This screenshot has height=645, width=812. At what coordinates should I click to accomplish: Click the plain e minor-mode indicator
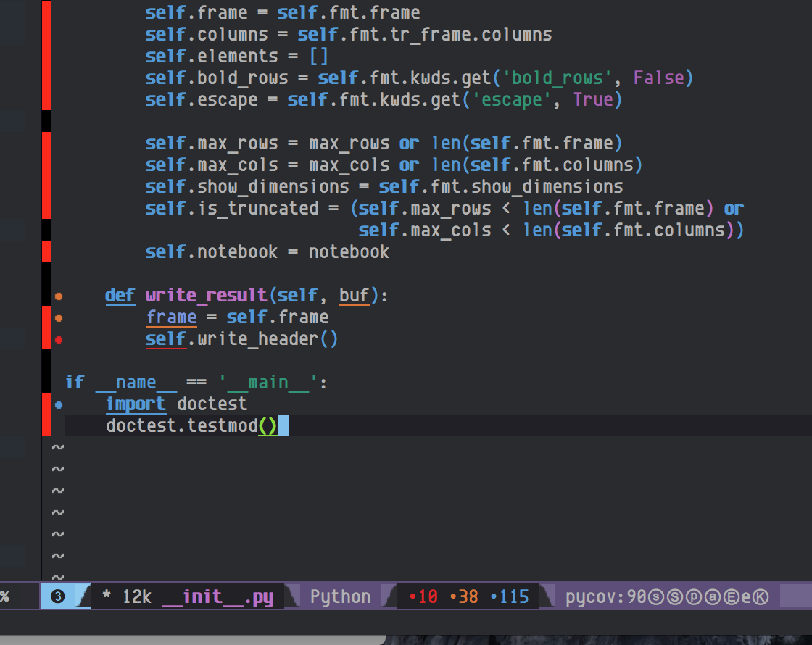pos(746,597)
